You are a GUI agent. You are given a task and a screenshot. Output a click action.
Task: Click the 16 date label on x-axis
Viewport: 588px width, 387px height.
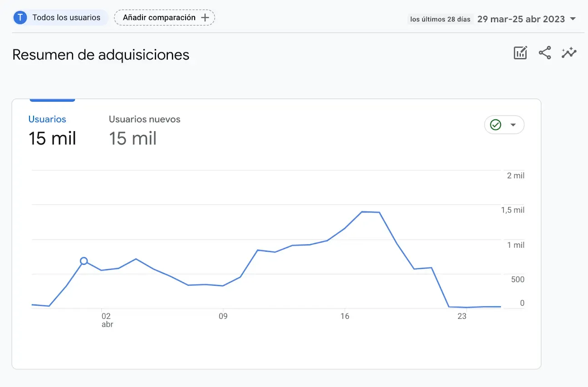[345, 316]
